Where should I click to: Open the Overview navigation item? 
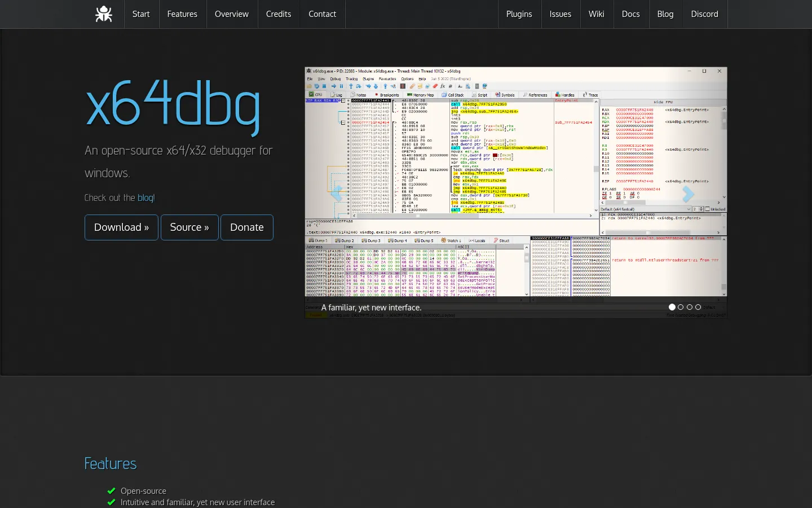pos(232,14)
